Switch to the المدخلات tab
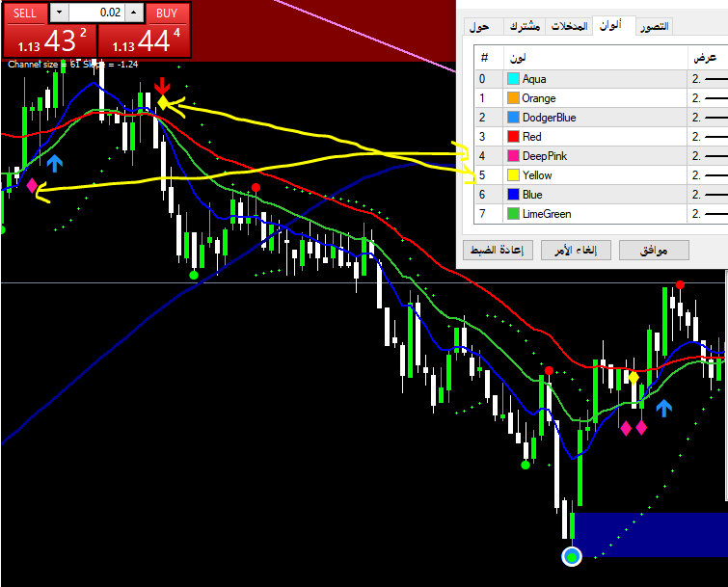 [568, 26]
